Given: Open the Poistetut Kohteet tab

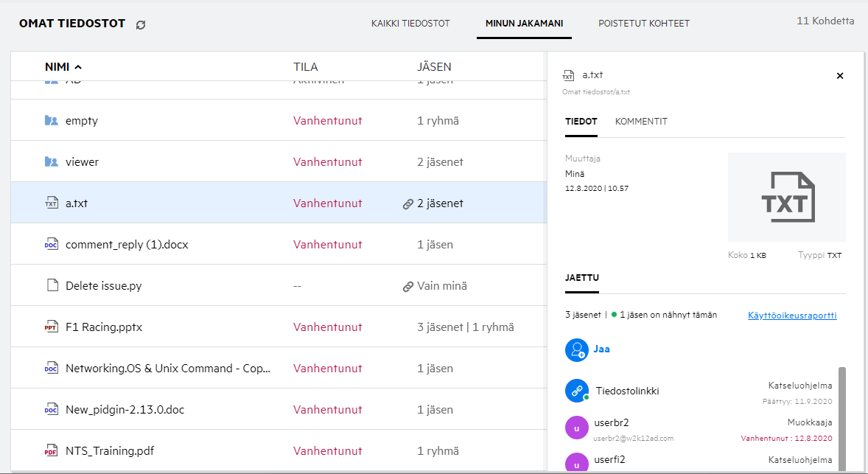Looking at the screenshot, I should tap(644, 24).
